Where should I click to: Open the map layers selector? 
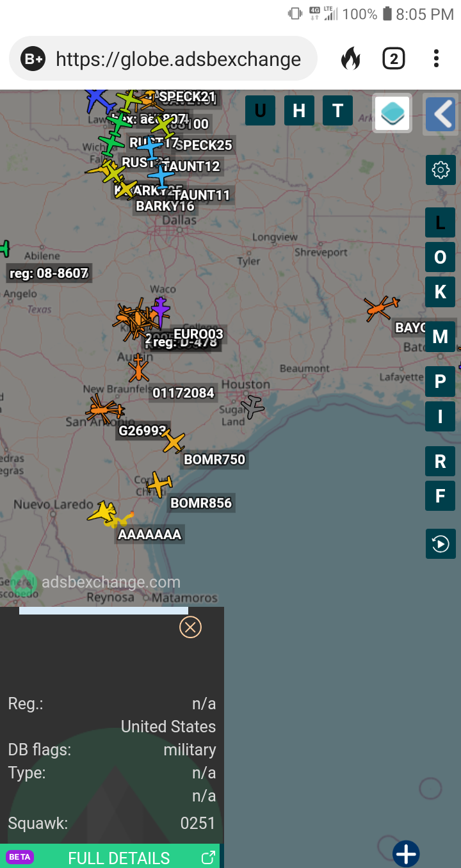[x=392, y=113]
